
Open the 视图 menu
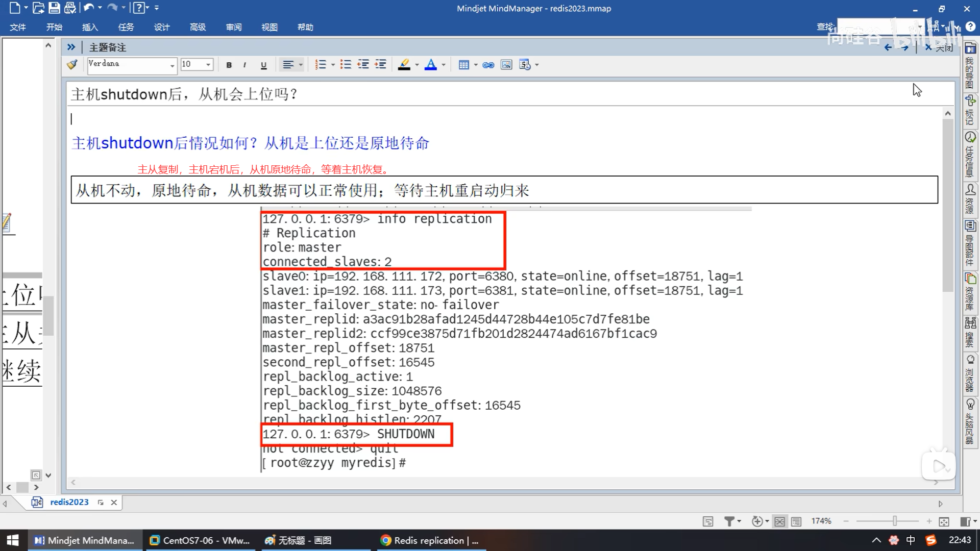(269, 27)
